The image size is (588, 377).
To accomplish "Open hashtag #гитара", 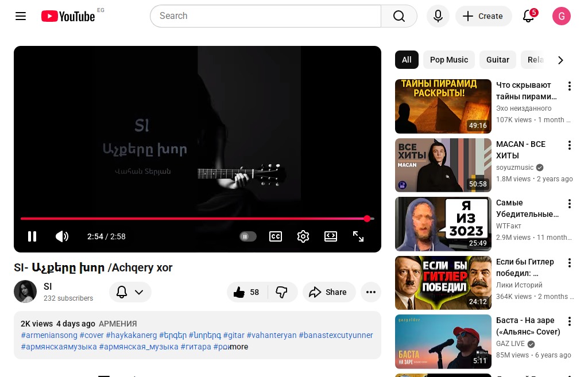I will [x=196, y=347].
